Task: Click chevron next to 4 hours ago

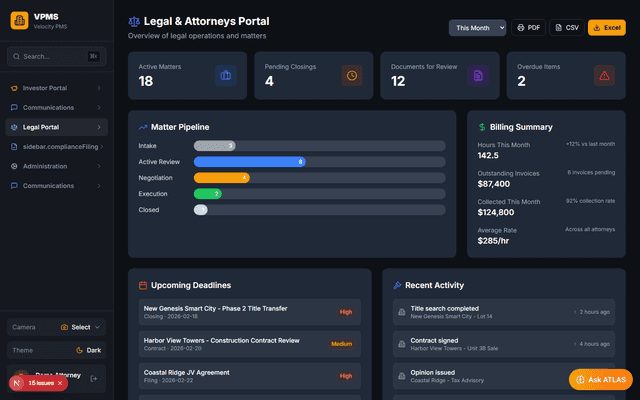Action: click(575, 344)
